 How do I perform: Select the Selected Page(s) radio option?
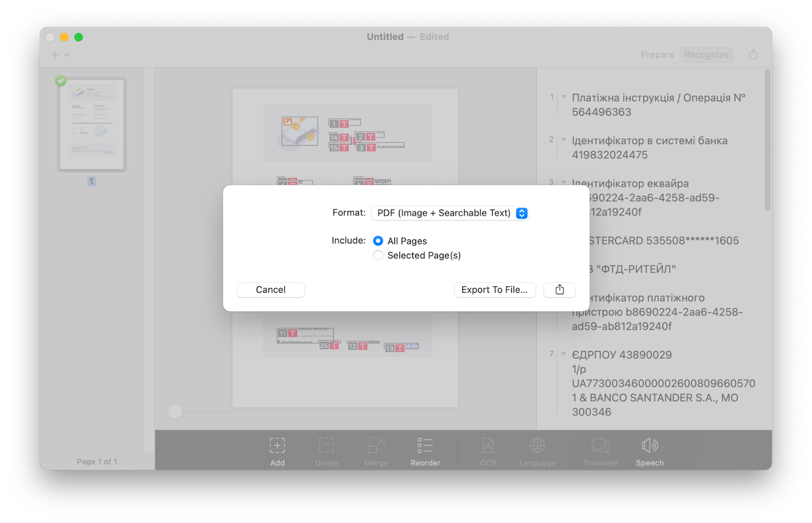pyautogui.click(x=378, y=256)
